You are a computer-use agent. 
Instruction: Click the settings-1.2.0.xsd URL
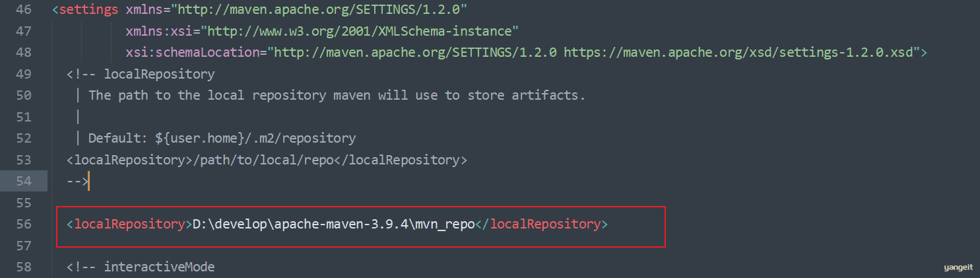click(742, 53)
